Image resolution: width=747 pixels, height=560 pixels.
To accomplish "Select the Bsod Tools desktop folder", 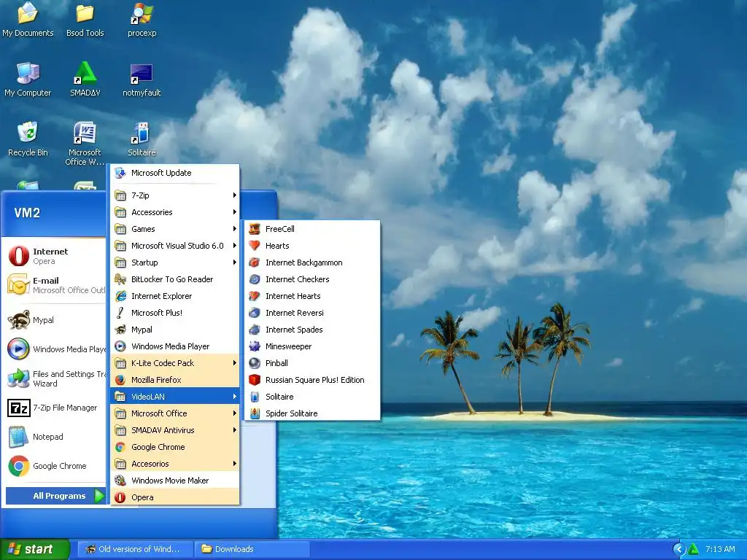I will click(85, 21).
